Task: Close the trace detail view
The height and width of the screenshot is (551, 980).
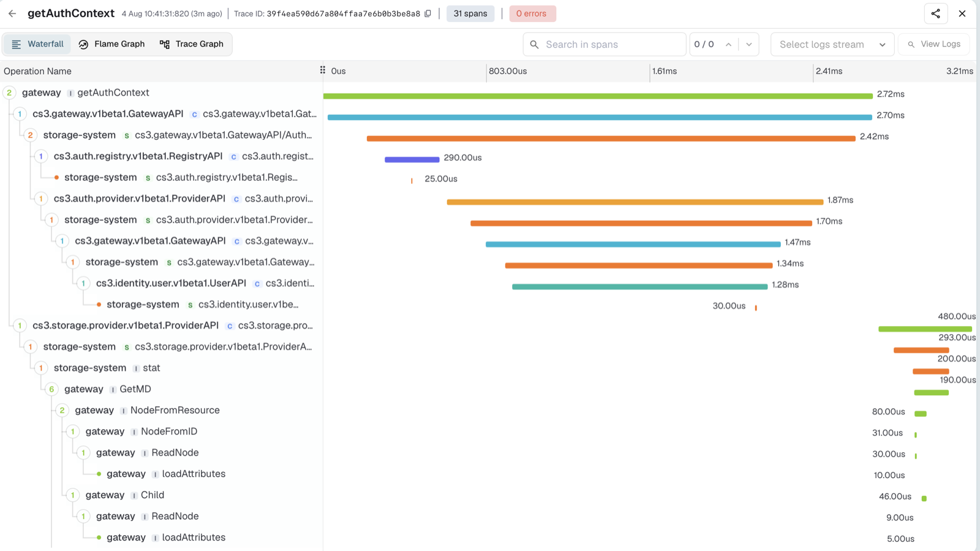Action: click(962, 13)
